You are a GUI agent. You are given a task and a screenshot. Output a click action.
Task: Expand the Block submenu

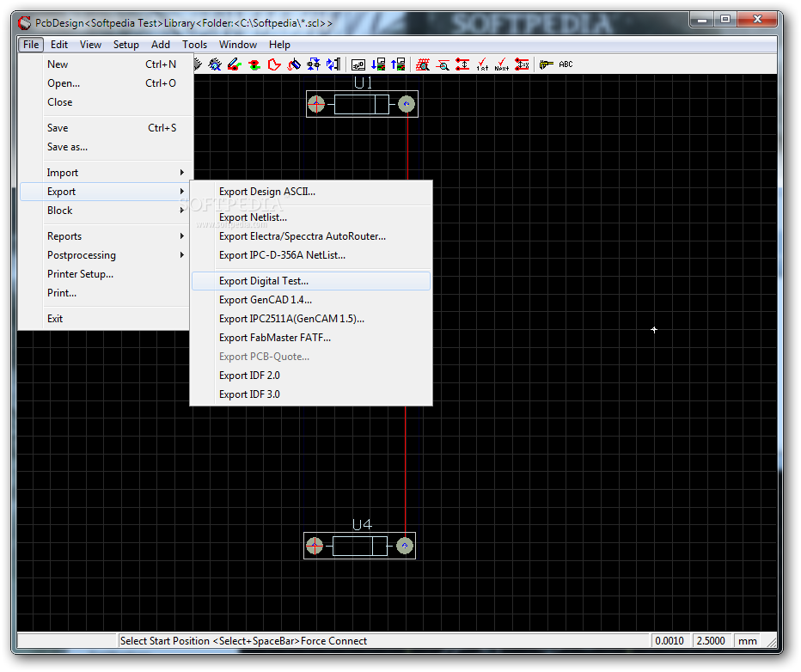coord(106,211)
